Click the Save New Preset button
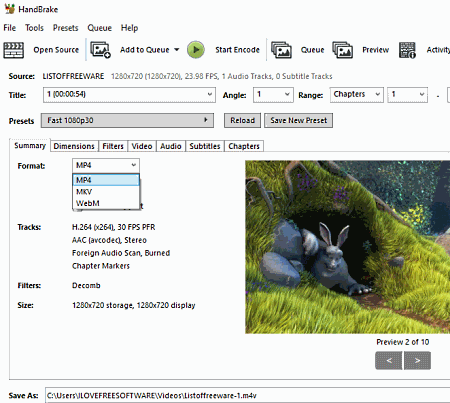This screenshot has width=450, height=403. click(299, 121)
